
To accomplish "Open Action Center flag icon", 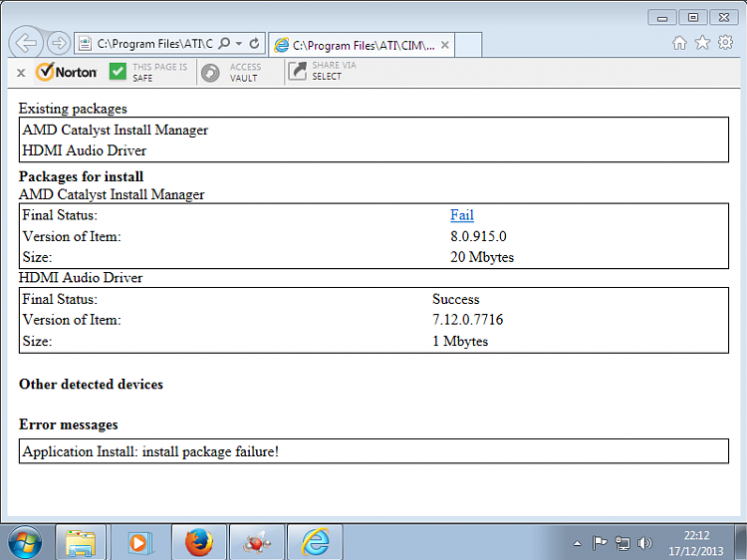I will (x=599, y=543).
